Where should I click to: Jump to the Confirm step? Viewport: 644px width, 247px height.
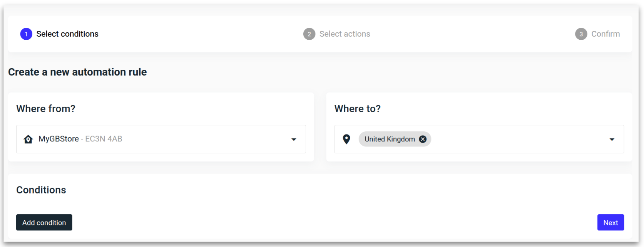click(x=606, y=34)
